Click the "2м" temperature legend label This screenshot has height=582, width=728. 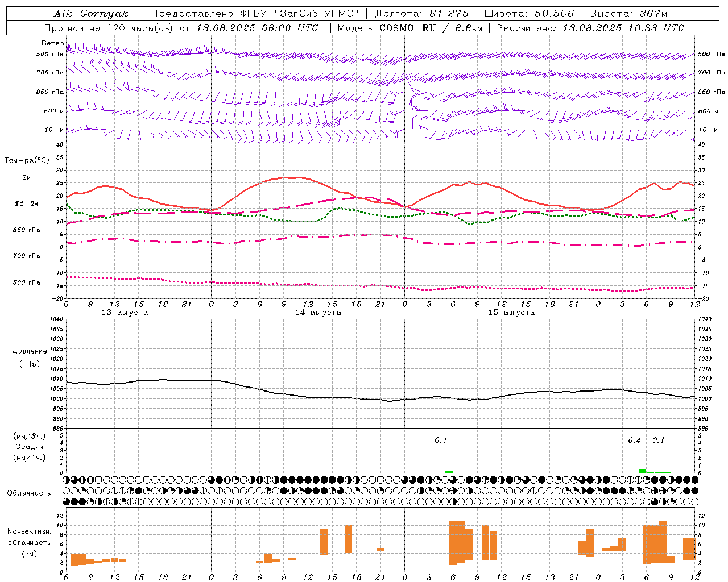[27, 177]
